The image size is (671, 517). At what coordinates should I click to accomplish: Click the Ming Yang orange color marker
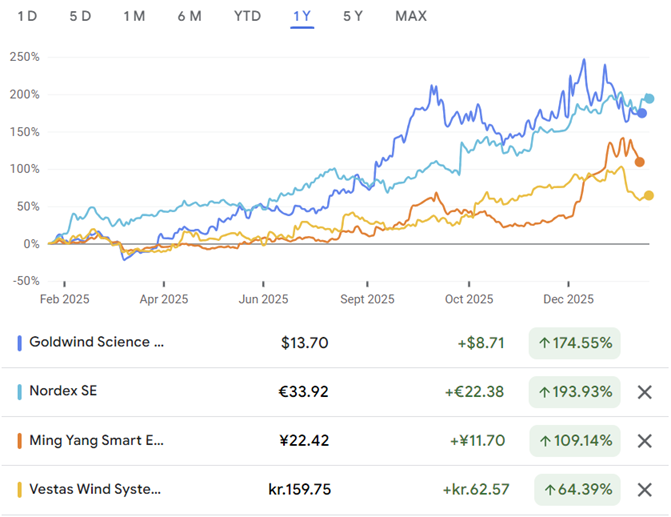(x=19, y=441)
